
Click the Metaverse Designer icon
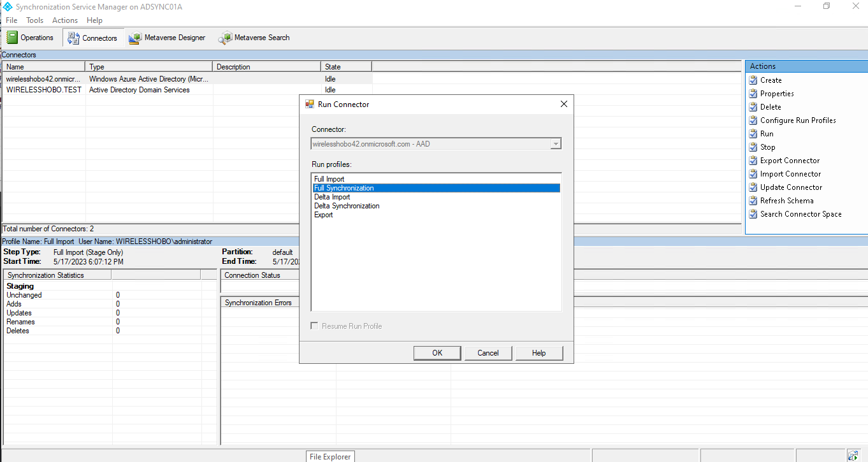[x=135, y=38]
